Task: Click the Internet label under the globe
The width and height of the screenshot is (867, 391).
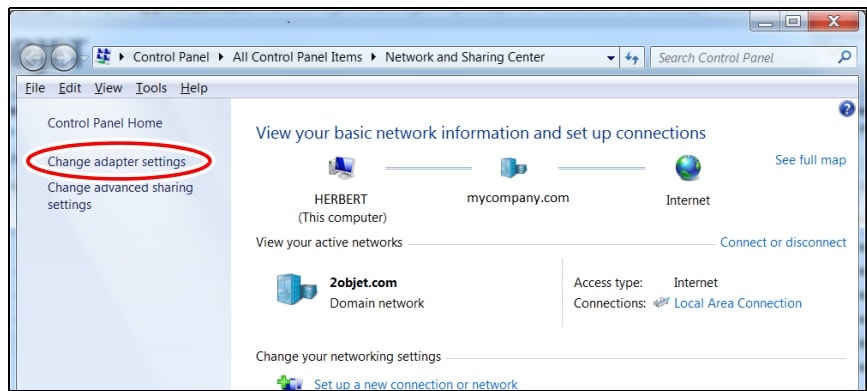Action: (688, 200)
